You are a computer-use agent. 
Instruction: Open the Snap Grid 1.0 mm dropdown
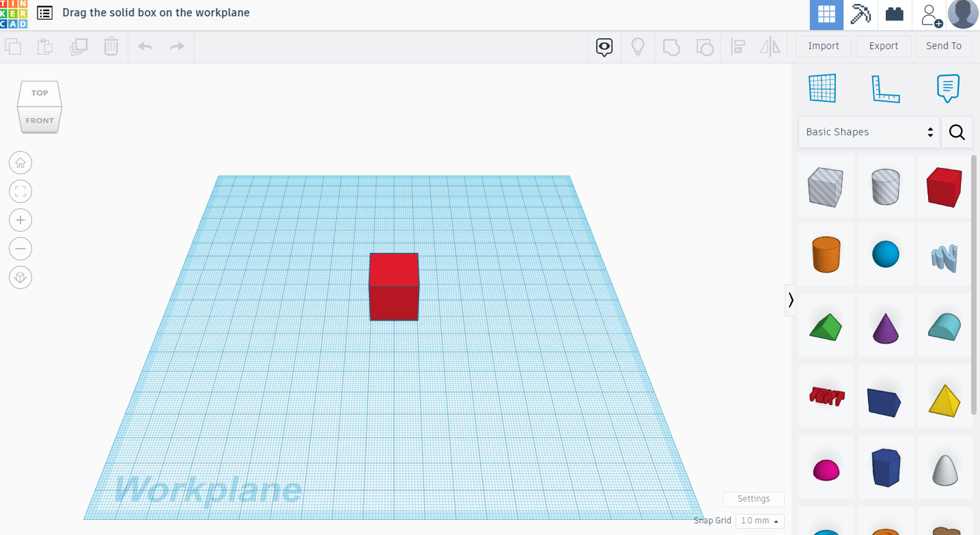[759, 521]
